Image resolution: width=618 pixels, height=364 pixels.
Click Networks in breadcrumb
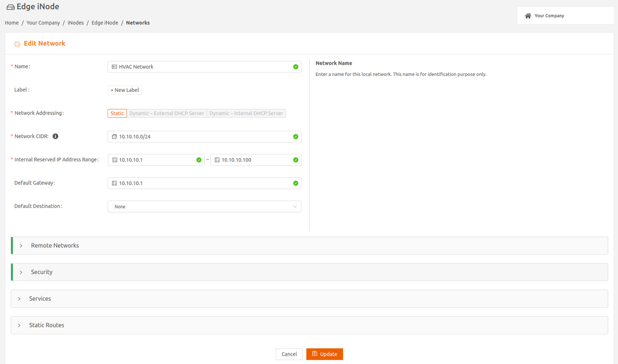pos(138,23)
